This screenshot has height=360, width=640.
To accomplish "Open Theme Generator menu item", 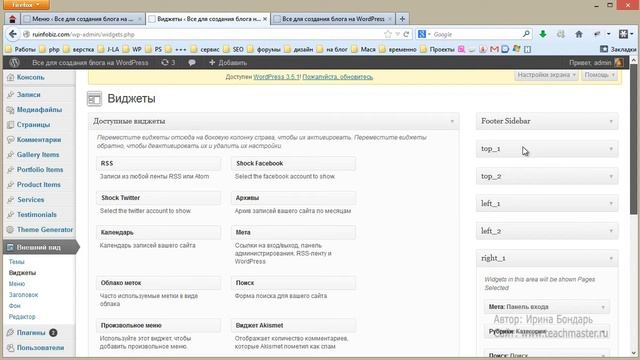I will [x=44, y=229].
